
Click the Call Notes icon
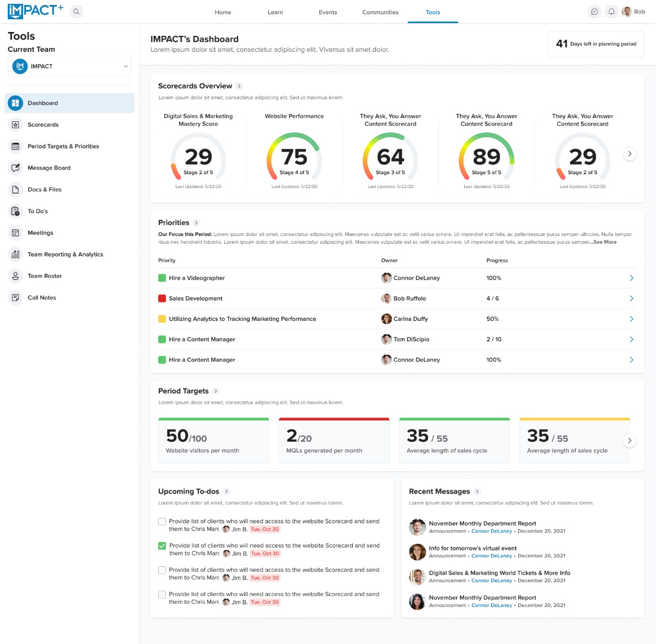pyautogui.click(x=15, y=298)
